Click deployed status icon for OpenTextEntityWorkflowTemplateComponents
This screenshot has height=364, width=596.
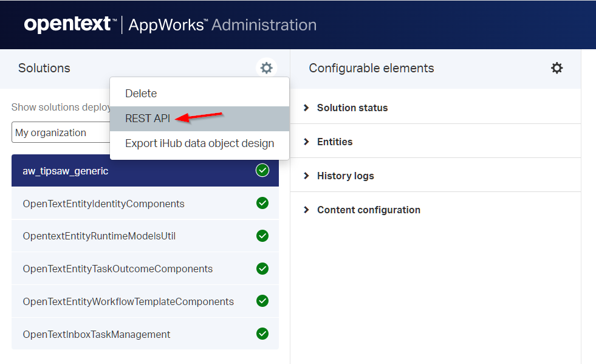tap(262, 301)
